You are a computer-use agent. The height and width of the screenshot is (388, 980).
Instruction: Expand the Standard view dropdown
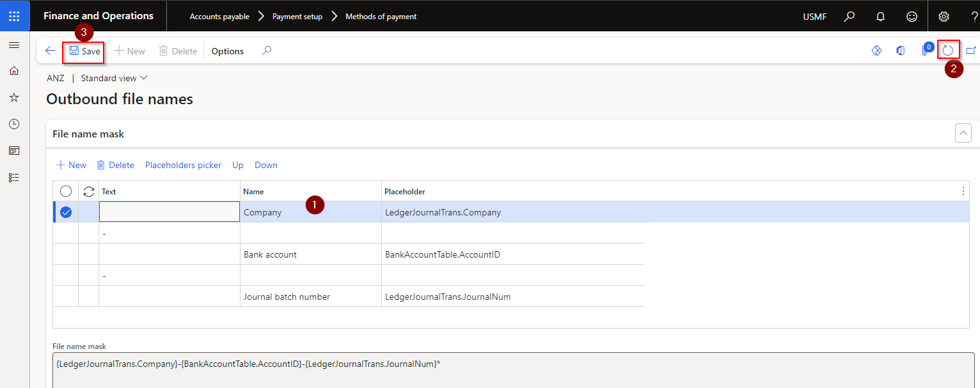point(114,77)
